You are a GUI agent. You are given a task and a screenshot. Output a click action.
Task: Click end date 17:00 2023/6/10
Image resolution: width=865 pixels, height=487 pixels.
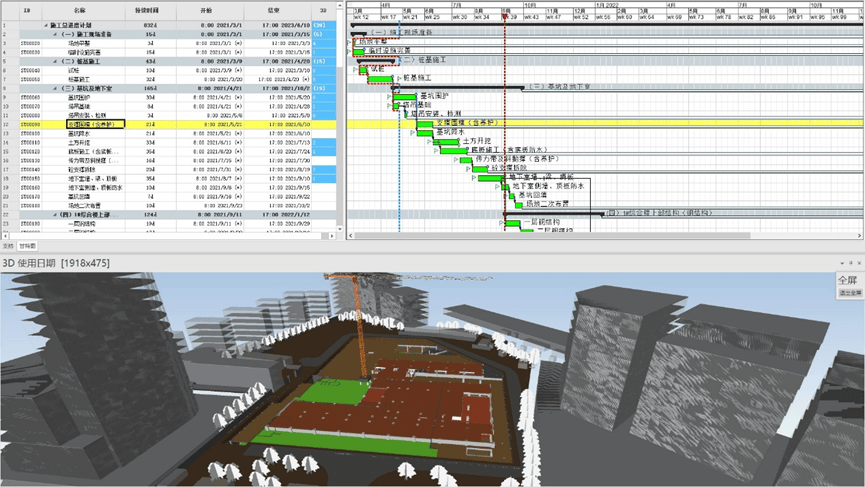[x=286, y=25]
